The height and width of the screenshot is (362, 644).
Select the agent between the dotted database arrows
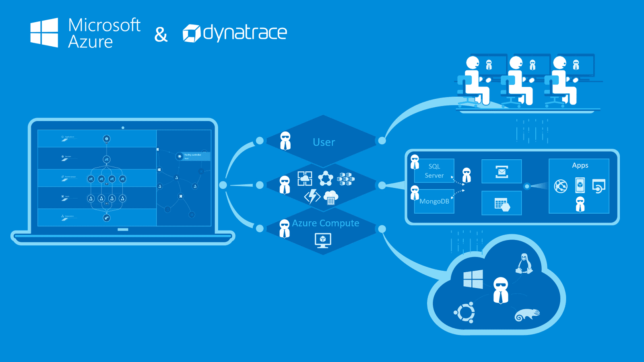pyautogui.click(x=466, y=175)
